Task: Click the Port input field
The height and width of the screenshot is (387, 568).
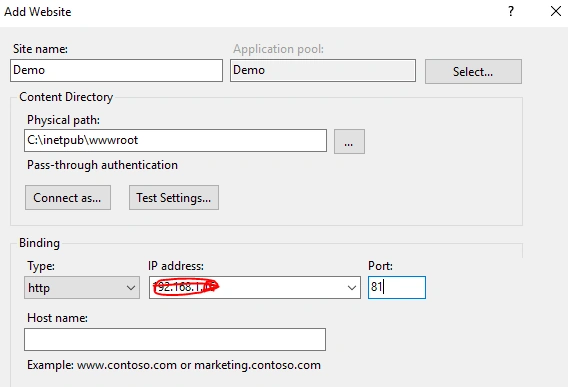Action: (x=397, y=288)
